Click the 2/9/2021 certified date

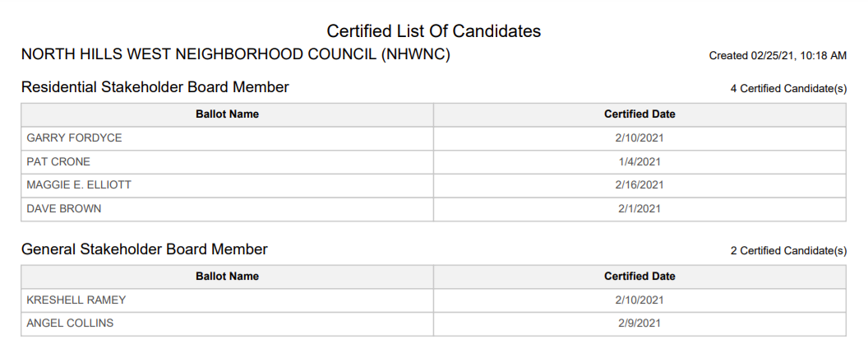pos(640,323)
